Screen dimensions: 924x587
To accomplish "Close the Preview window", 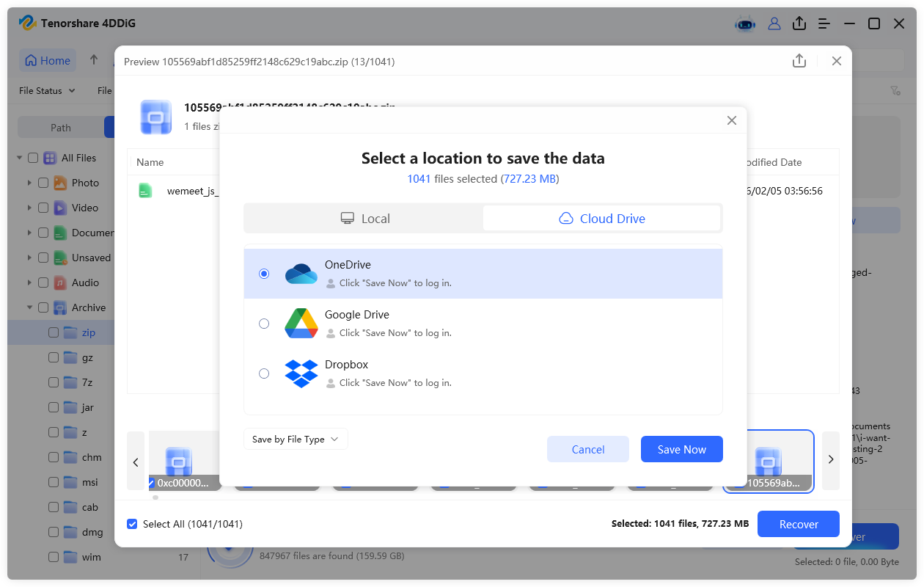I will click(837, 61).
